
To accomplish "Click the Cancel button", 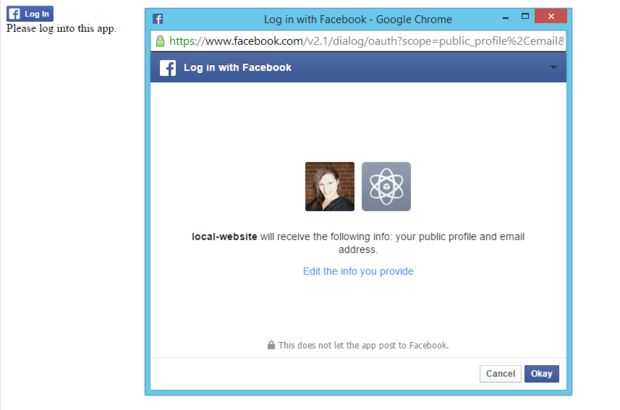I will [x=500, y=374].
